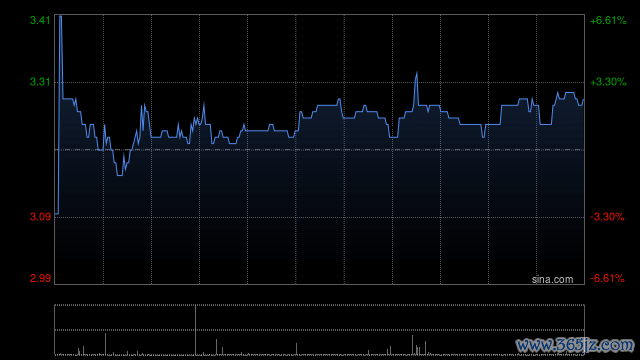Click the afternoon price peak above 3.31
640x360 pixels.
tap(417, 72)
